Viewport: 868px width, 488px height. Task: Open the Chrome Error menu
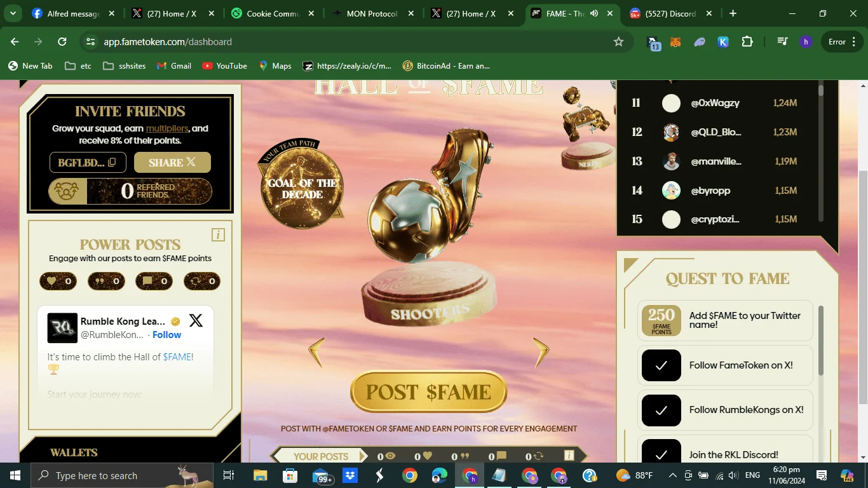pyautogui.click(x=841, y=42)
